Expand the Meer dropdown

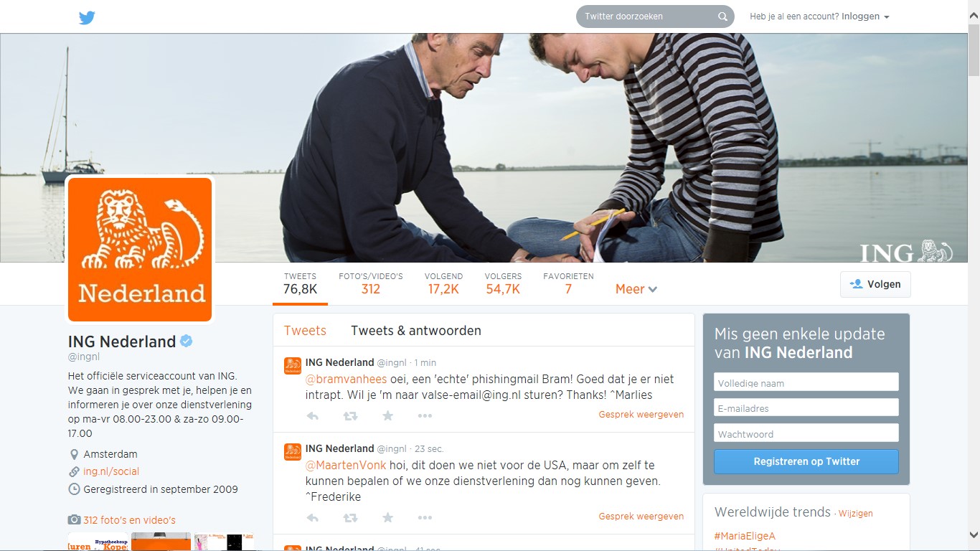coord(636,289)
